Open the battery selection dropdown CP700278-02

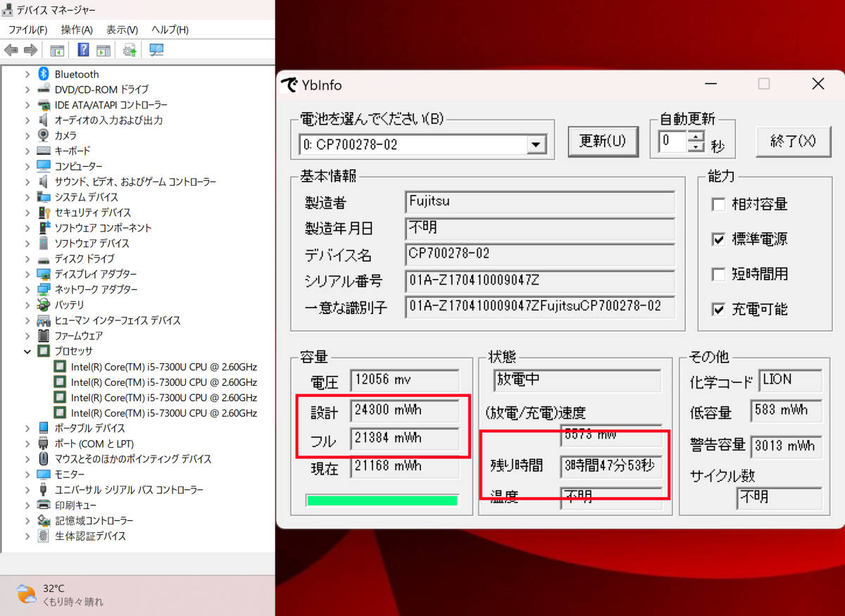pyautogui.click(x=536, y=145)
